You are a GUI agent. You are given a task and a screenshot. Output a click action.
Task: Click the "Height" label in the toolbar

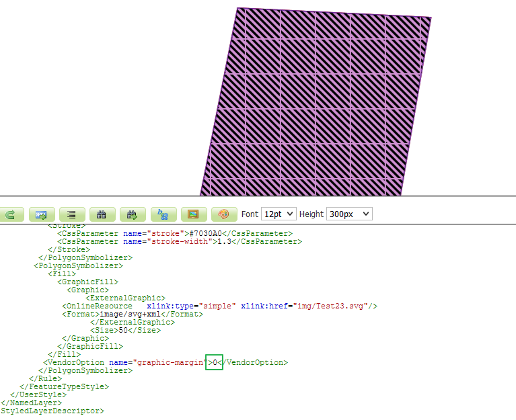[x=311, y=214]
